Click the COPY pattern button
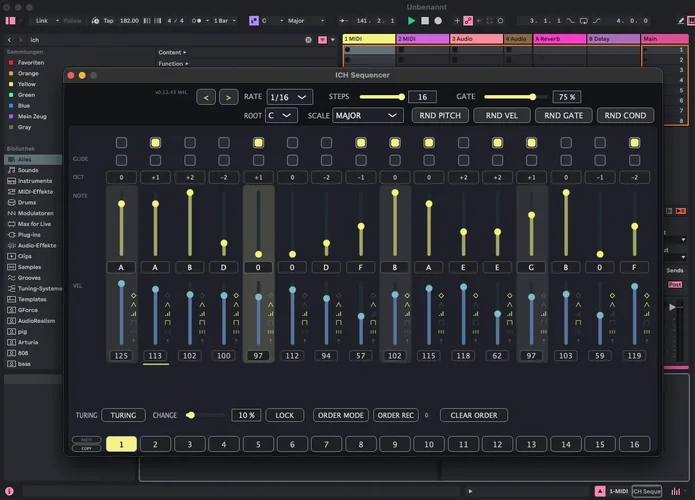 (86, 448)
